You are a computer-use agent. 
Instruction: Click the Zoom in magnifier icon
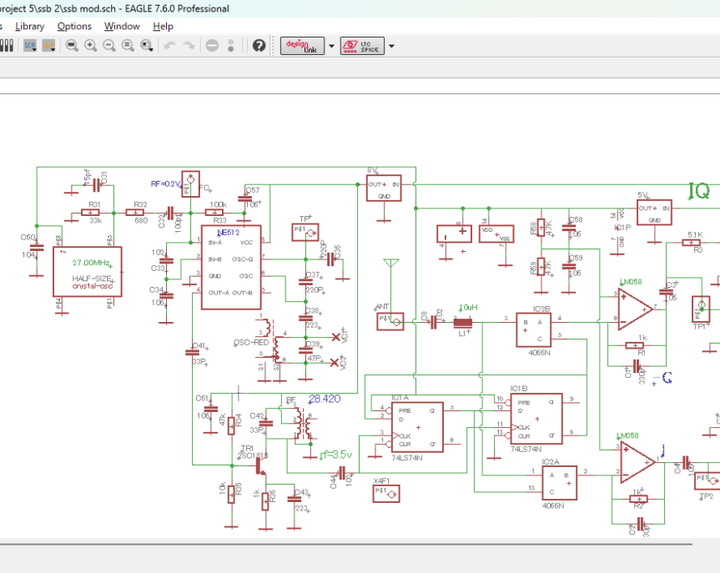click(x=91, y=46)
